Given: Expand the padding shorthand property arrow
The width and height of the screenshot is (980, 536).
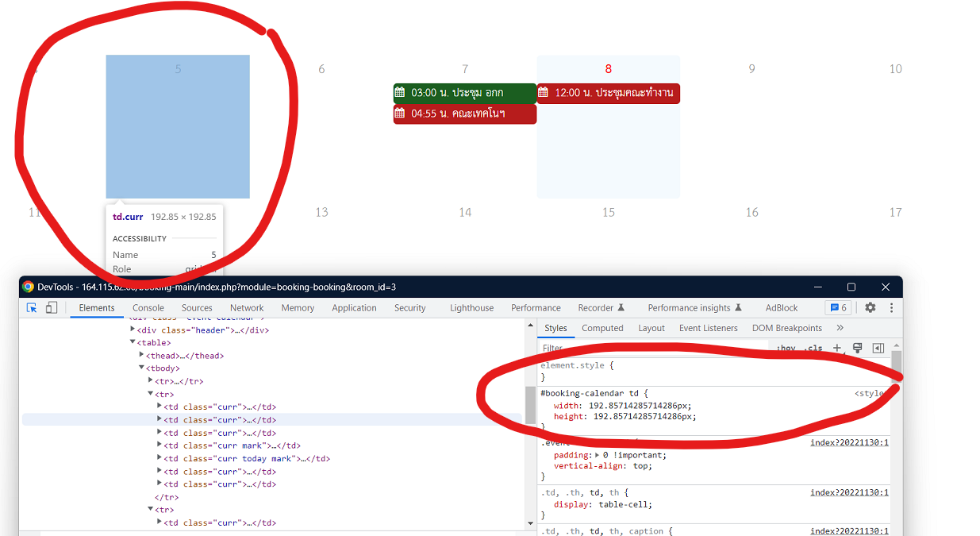Looking at the screenshot, I should coord(598,455).
